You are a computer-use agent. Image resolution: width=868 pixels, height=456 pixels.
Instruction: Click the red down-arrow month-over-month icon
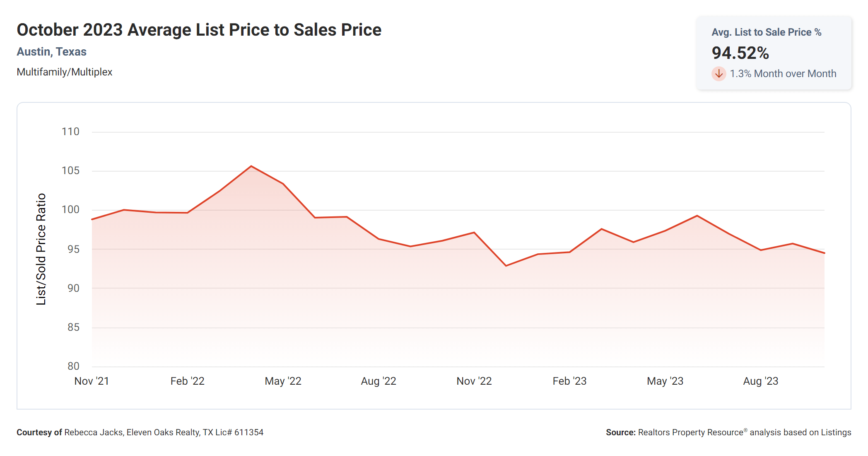coord(719,74)
